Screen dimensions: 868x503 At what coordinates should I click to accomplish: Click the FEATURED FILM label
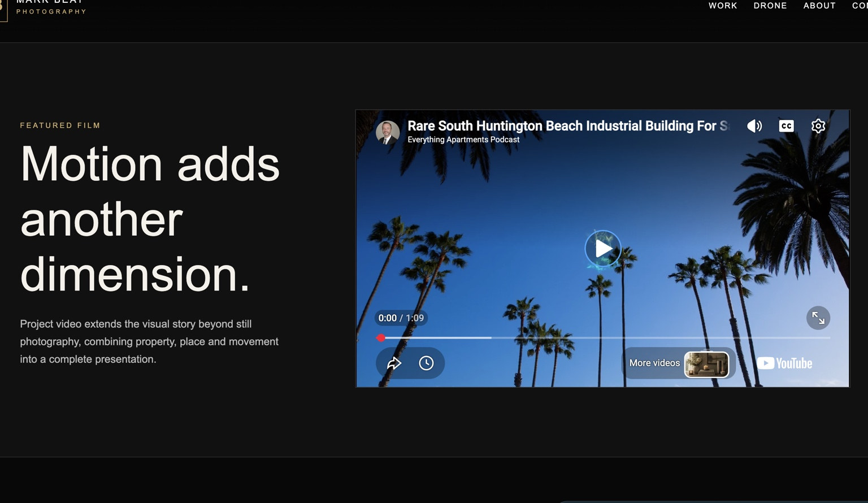point(60,125)
